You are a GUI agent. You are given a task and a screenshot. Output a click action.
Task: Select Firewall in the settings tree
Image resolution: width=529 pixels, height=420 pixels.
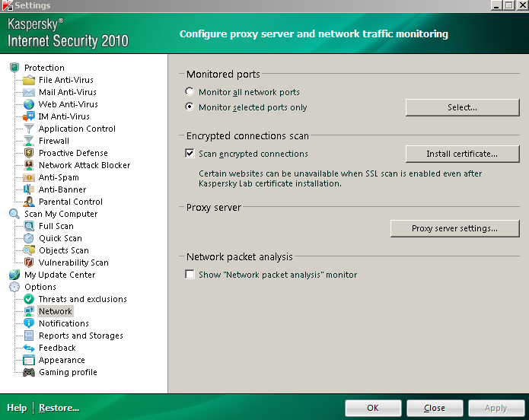pyautogui.click(x=54, y=141)
